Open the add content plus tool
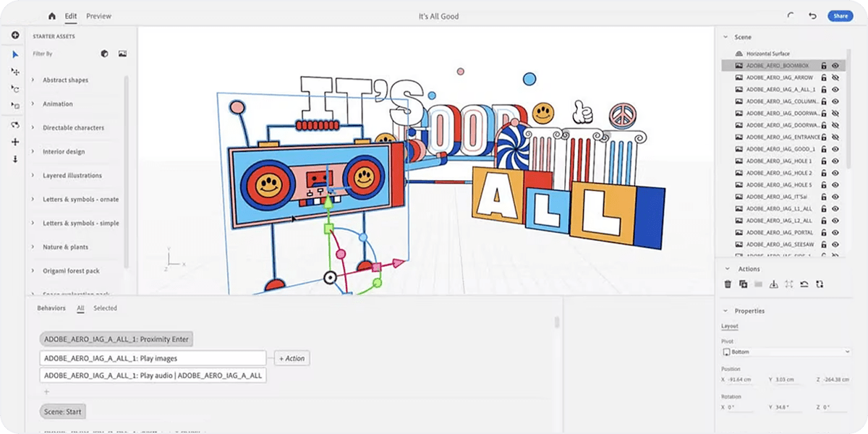The height and width of the screenshot is (434, 868). (15, 35)
